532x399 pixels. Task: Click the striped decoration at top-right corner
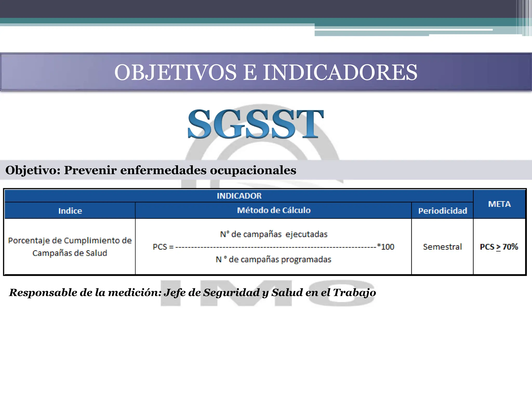pos(525,18)
